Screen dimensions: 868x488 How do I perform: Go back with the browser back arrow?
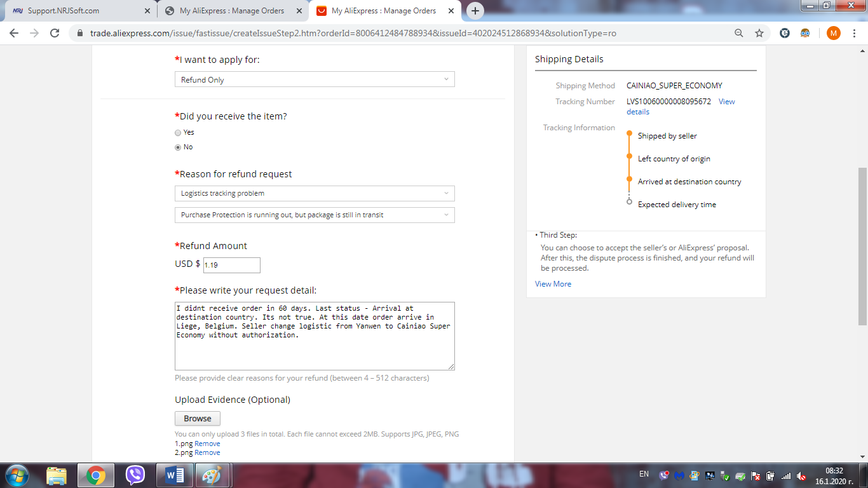click(14, 33)
